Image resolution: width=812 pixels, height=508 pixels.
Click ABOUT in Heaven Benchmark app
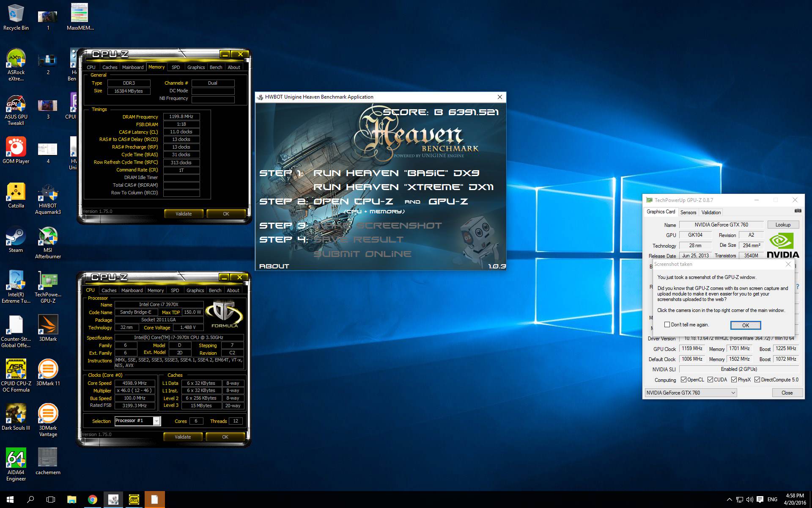[274, 266]
